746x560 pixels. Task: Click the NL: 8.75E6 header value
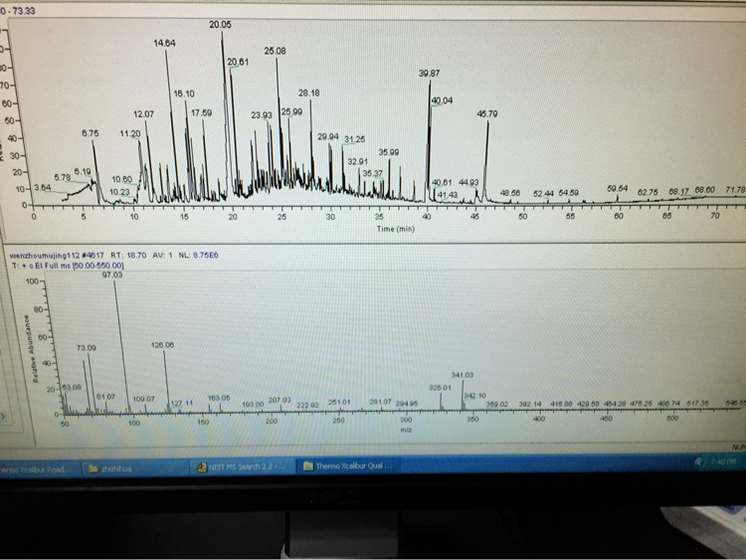pyautogui.click(x=198, y=256)
